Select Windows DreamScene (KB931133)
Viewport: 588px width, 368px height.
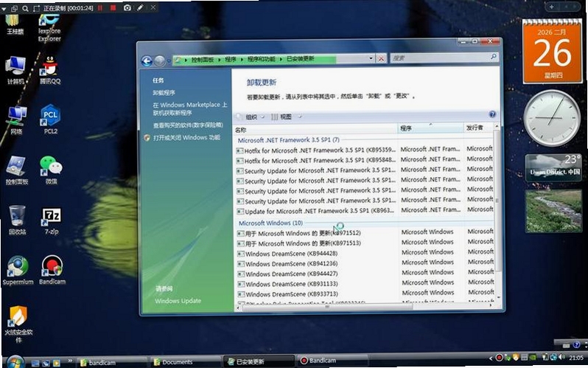coord(287,284)
